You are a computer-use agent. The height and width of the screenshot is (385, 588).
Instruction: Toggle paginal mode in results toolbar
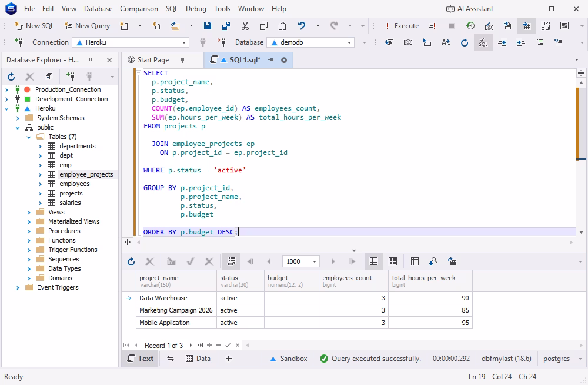point(231,261)
